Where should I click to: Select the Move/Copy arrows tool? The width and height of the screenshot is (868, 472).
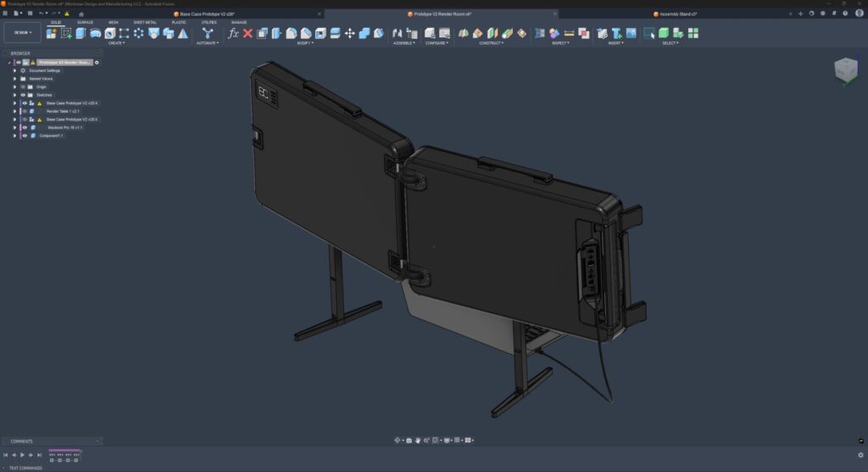tap(349, 33)
